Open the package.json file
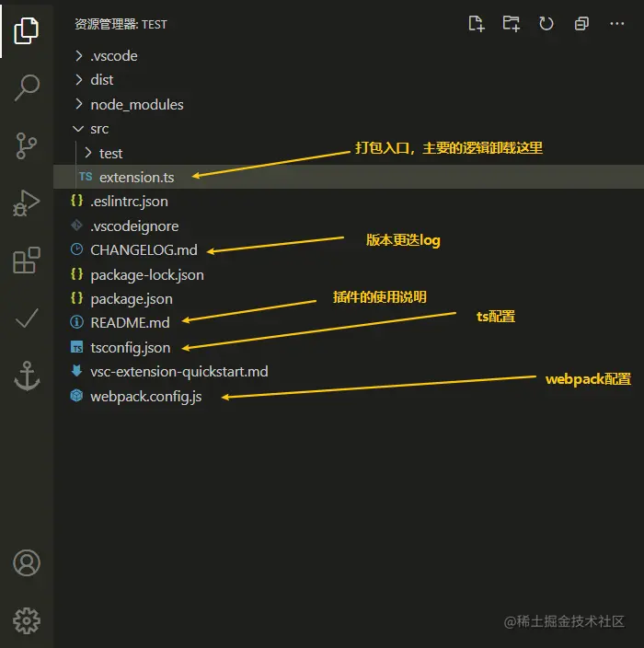 coord(132,299)
